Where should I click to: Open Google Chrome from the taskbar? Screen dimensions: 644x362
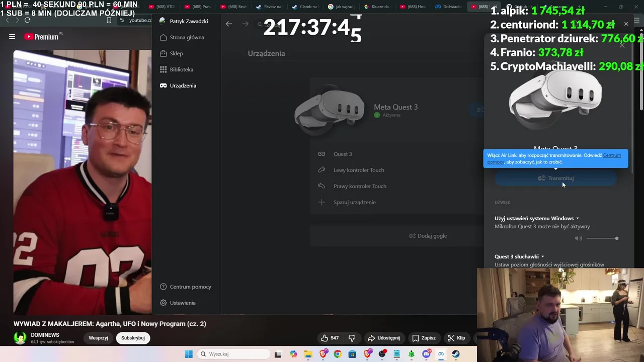338,354
